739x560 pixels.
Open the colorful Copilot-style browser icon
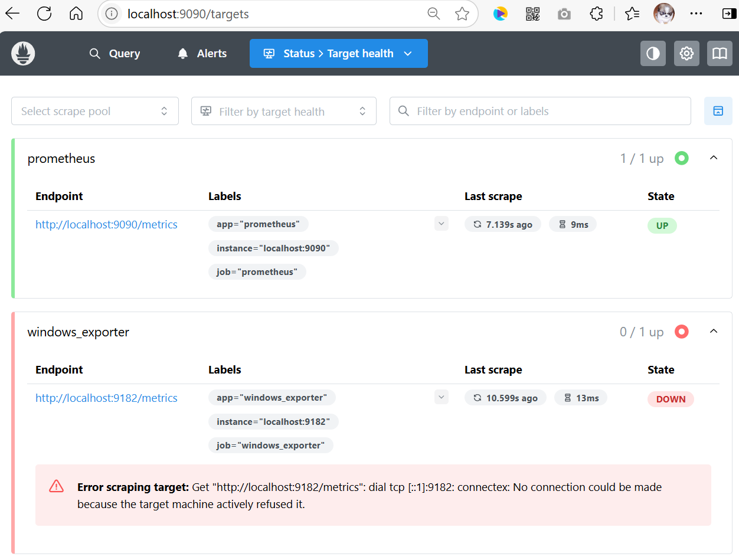501,14
